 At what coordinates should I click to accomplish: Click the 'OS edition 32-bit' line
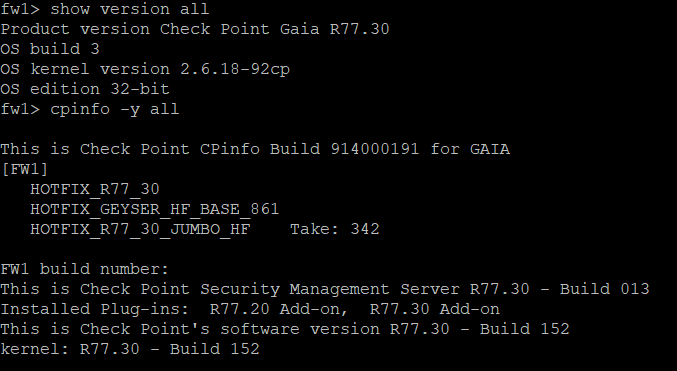pos(85,89)
